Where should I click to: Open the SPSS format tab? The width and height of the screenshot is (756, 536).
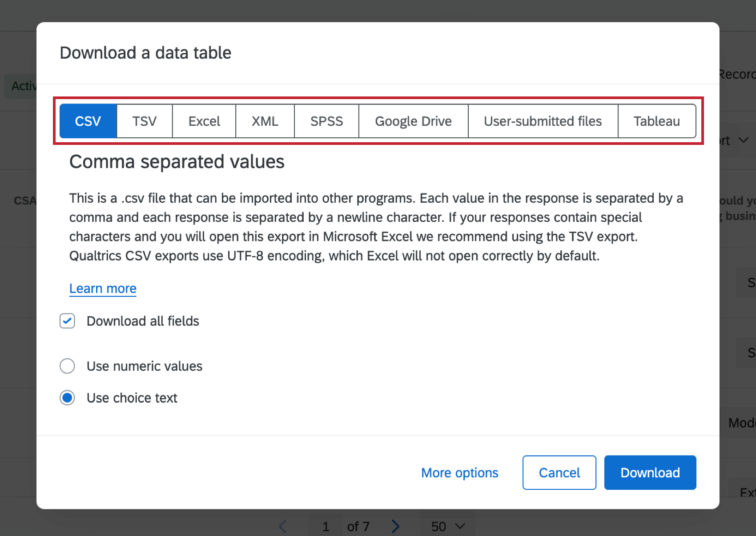(x=327, y=121)
